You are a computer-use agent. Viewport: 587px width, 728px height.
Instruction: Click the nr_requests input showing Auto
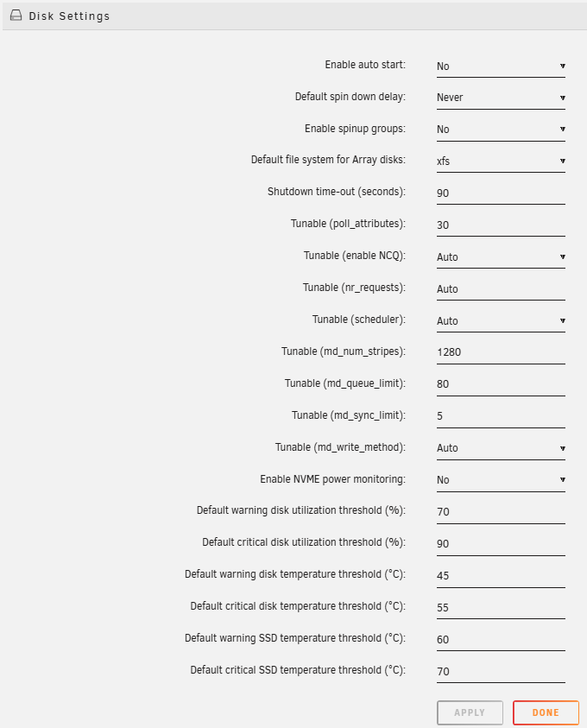[x=501, y=288]
